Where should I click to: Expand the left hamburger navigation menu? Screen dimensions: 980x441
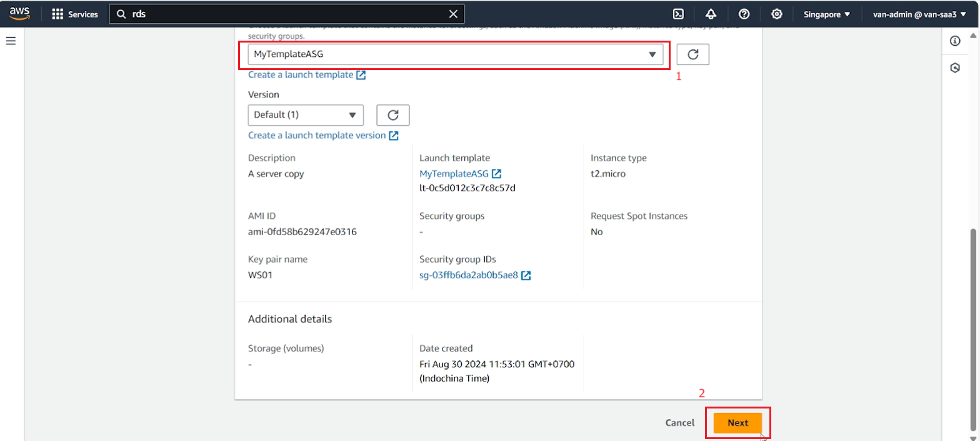[x=11, y=41]
